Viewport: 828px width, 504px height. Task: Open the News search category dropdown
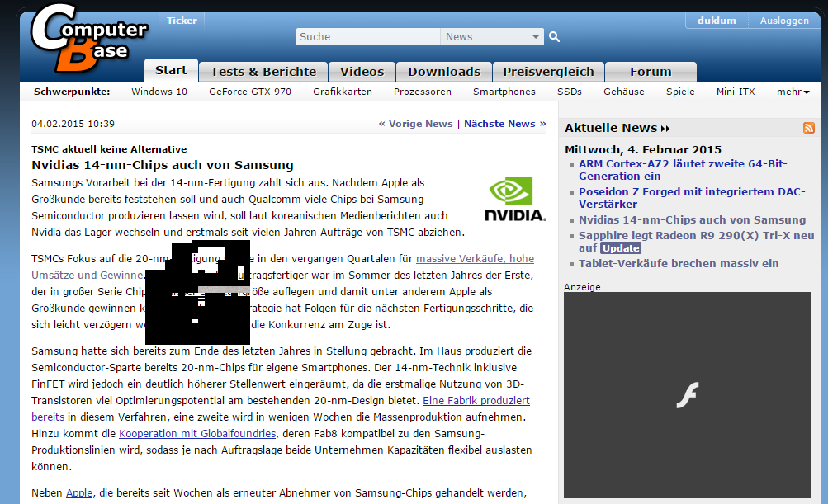click(x=492, y=36)
